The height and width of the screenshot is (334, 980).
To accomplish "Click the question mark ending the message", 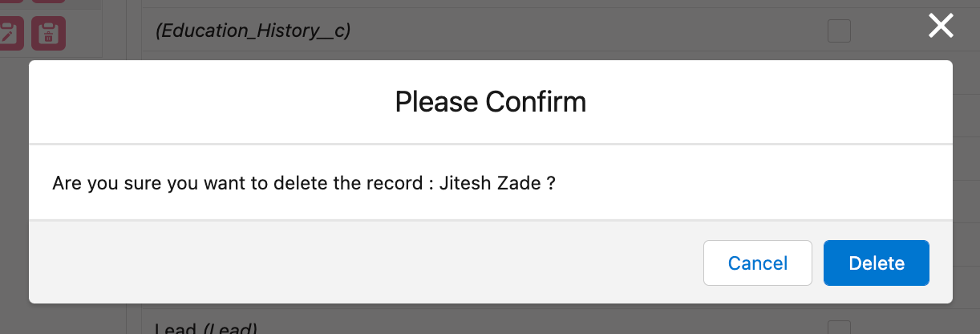I will click(551, 182).
